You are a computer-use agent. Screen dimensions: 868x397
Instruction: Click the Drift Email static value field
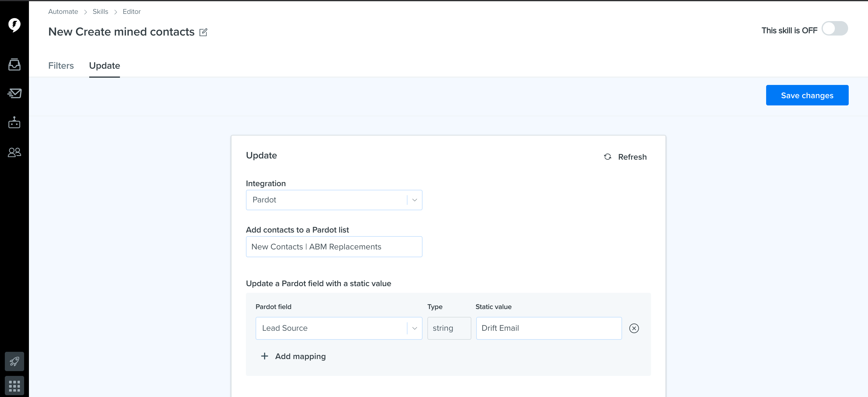[549, 328]
